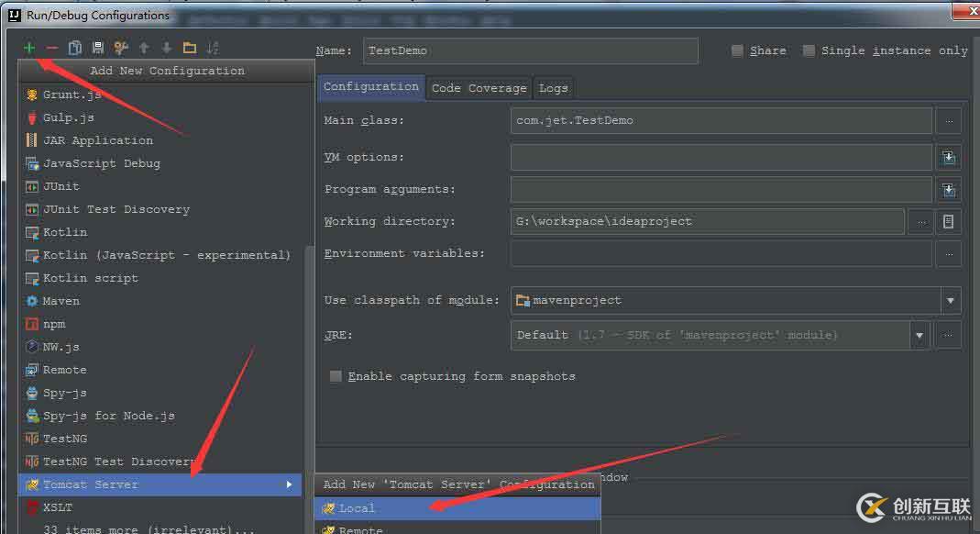The image size is (980, 534).
Task: Open Edit Defaults wrench icon
Action: click(x=121, y=48)
